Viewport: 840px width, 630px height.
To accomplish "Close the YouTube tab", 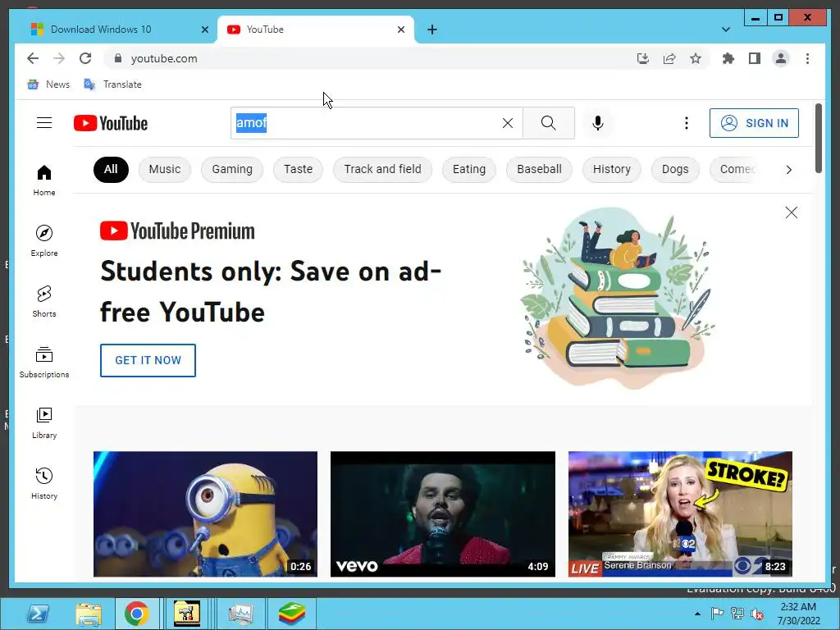I will click(400, 30).
